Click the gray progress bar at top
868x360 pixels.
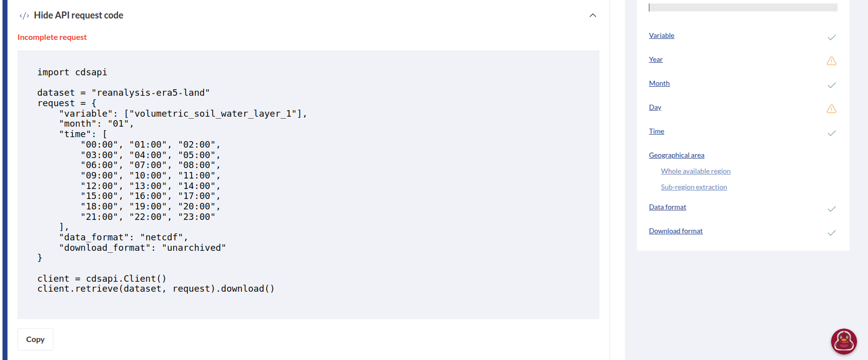pyautogui.click(x=743, y=7)
